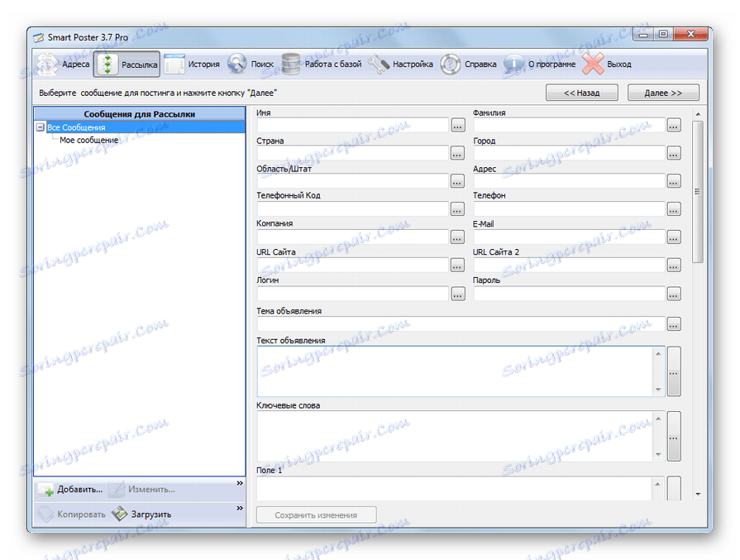Image resolution: width=740 pixels, height=560 pixels.
Task: Open the Адреса toolbar section
Action: [x=63, y=64]
